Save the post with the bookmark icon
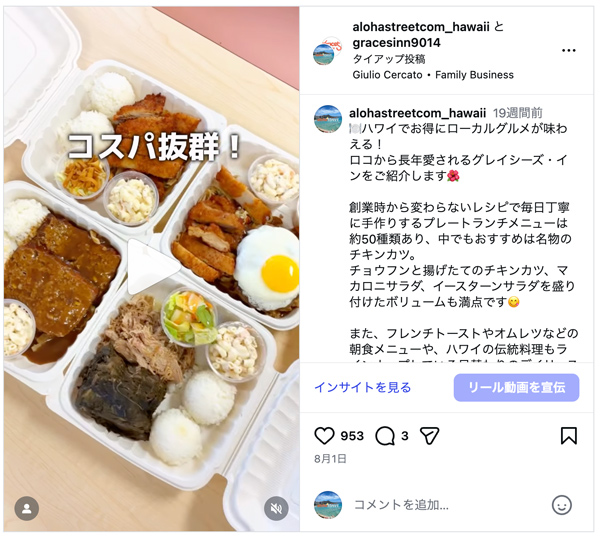600x537 pixels. (569, 436)
